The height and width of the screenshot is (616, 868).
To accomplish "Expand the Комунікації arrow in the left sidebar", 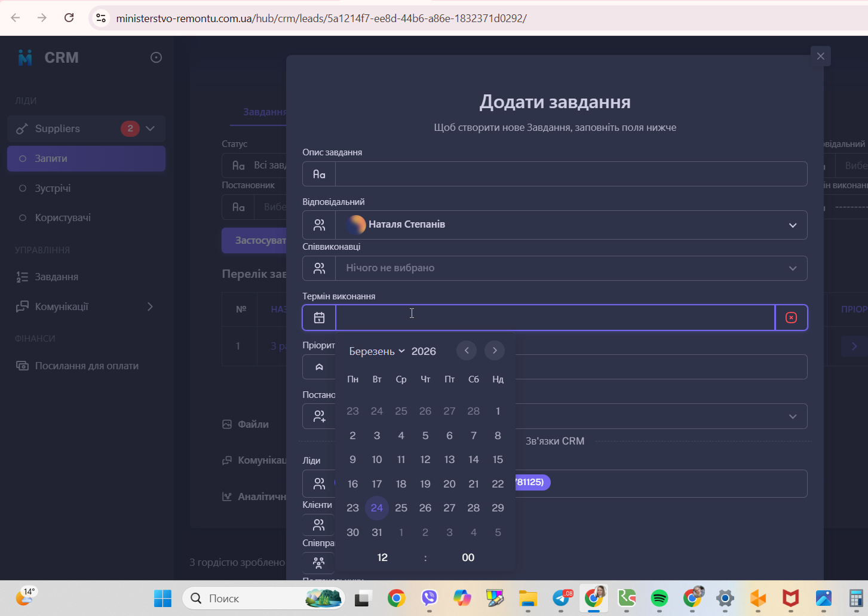I will click(150, 307).
